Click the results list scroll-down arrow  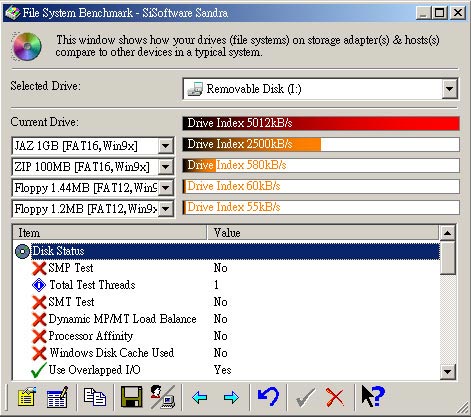pos(447,371)
